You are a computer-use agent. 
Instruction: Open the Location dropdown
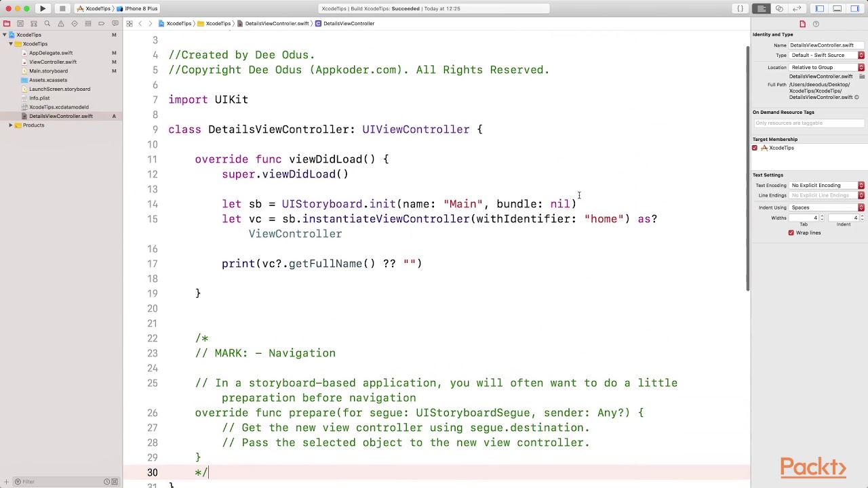click(x=827, y=68)
